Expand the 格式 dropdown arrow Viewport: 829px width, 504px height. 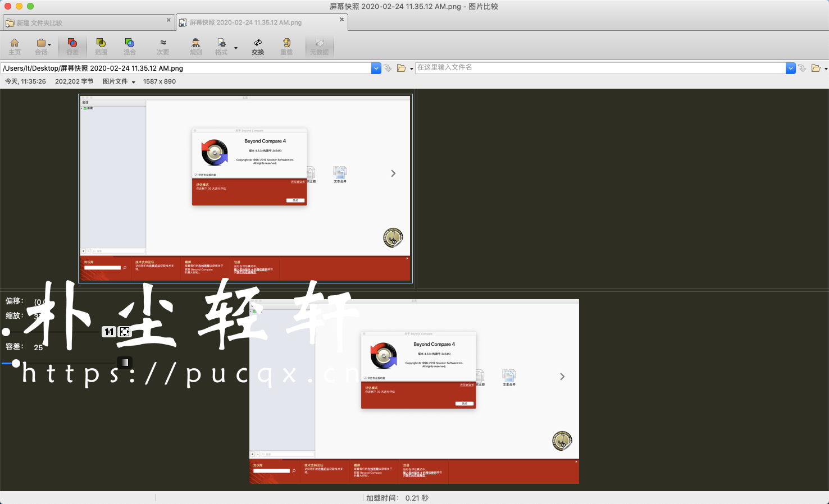point(236,48)
